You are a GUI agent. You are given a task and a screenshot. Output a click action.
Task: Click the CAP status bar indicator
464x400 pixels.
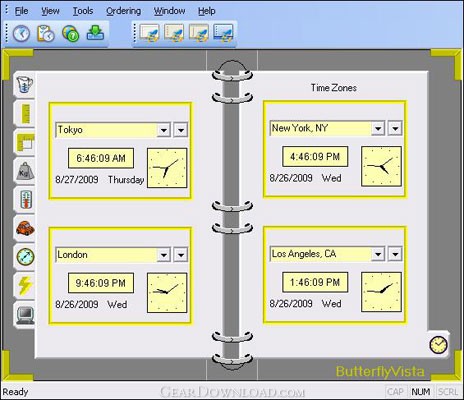(x=395, y=392)
